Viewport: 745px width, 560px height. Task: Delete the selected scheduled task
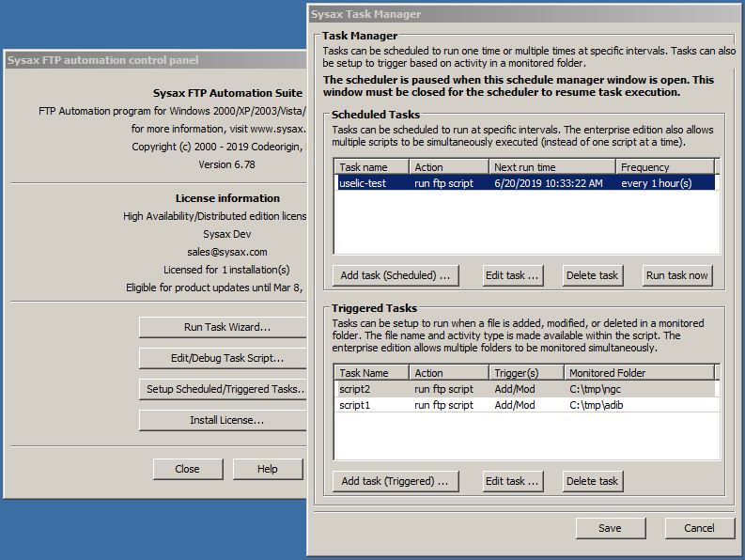[x=592, y=275]
